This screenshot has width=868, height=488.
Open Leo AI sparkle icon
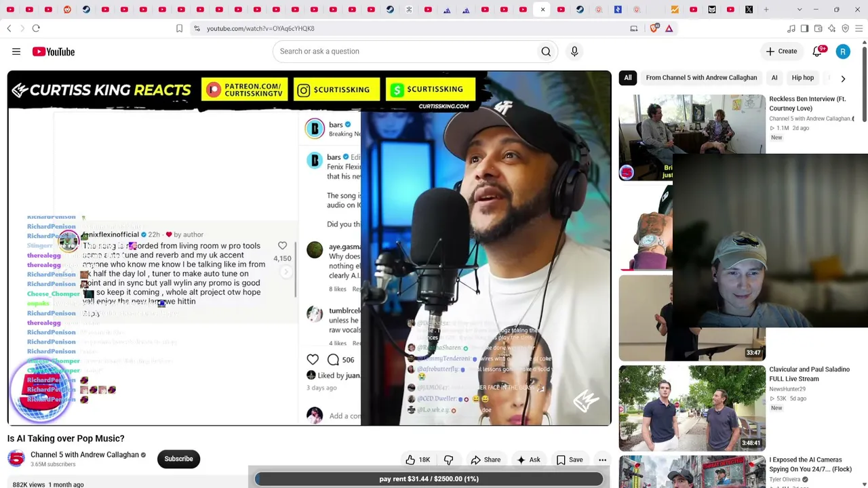pos(831,28)
